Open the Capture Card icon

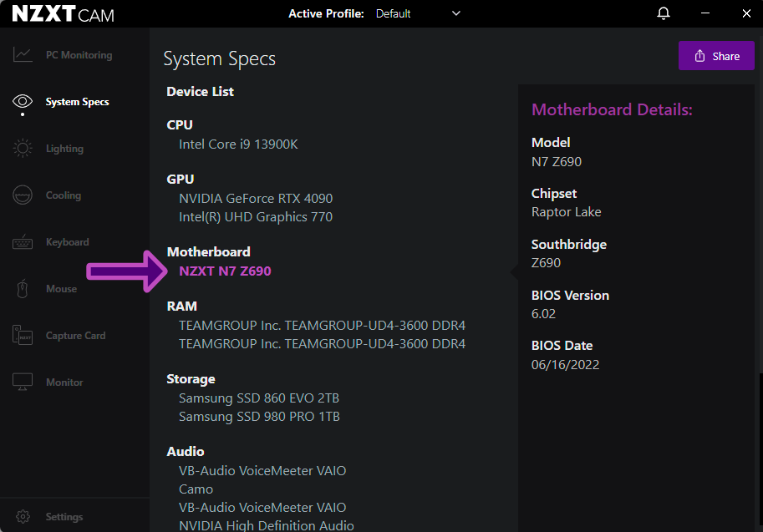click(x=22, y=335)
